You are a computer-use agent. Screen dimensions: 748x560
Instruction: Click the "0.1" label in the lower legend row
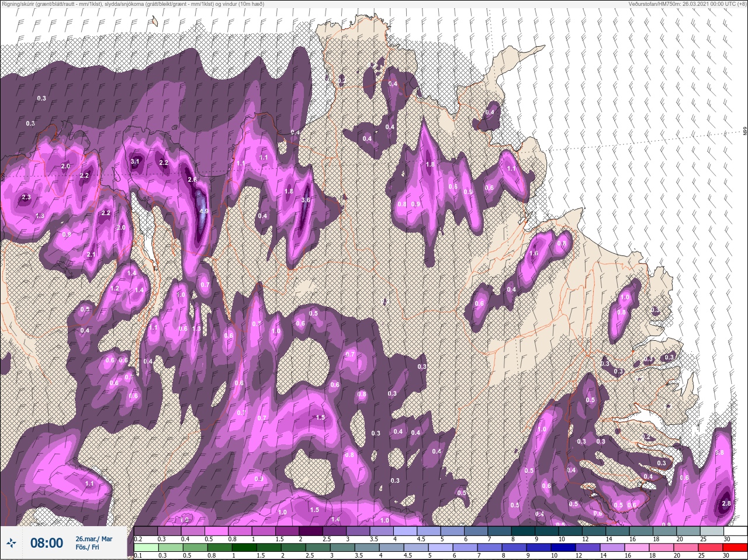coord(139,555)
